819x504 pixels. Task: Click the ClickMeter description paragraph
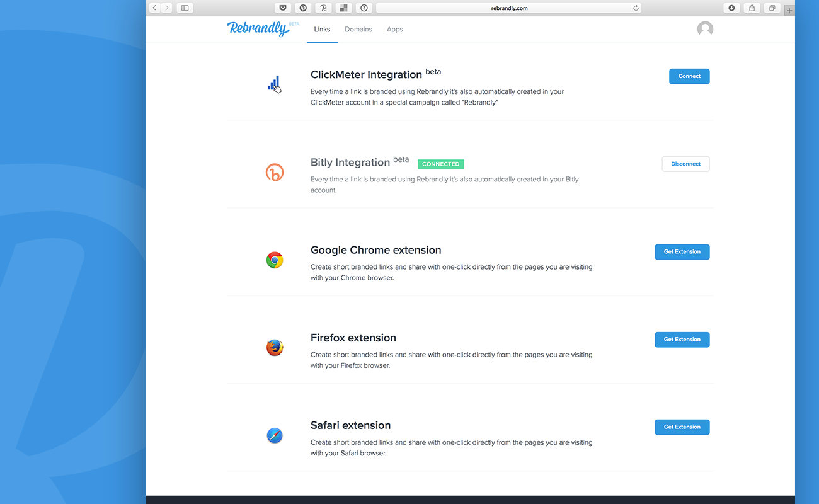pos(437,97)
